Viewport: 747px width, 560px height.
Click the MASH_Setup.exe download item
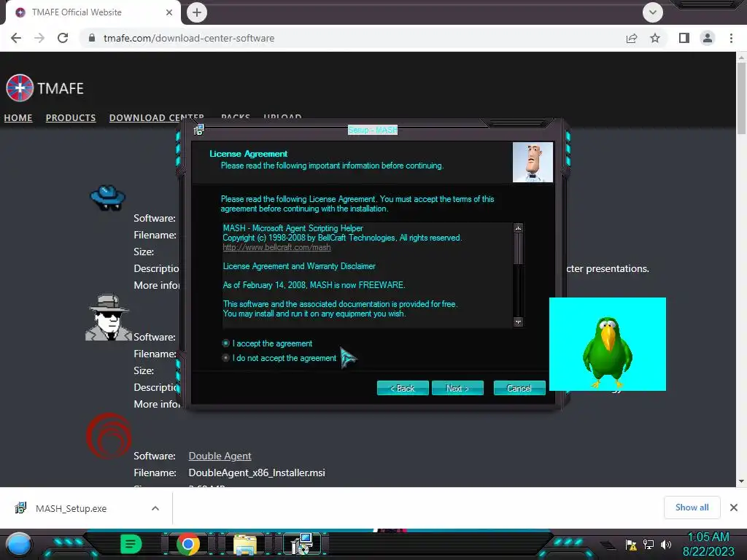(71, 508)
